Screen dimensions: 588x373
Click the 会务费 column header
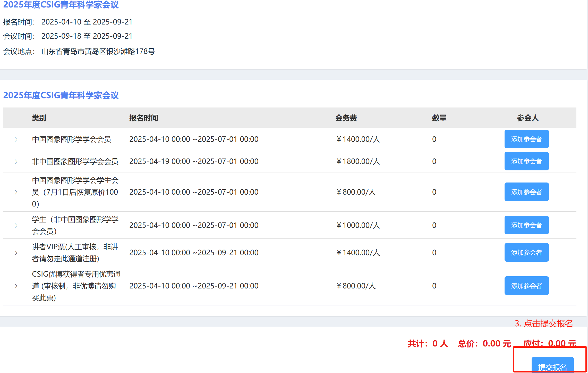[346, 118]
